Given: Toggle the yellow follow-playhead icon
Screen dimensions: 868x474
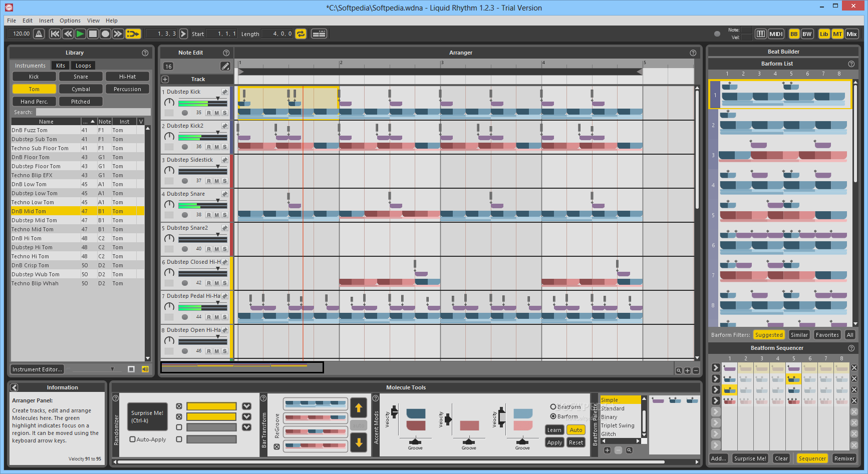Looking at the screenshot, I should click(133, 34).
